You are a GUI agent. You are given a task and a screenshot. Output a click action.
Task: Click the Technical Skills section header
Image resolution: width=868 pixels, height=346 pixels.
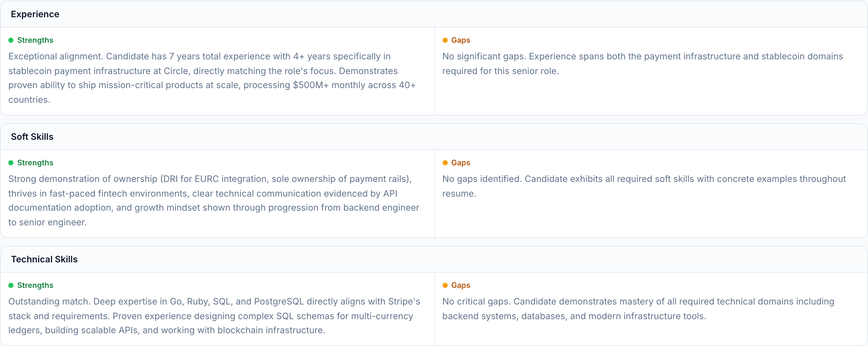tap(44, 259)
